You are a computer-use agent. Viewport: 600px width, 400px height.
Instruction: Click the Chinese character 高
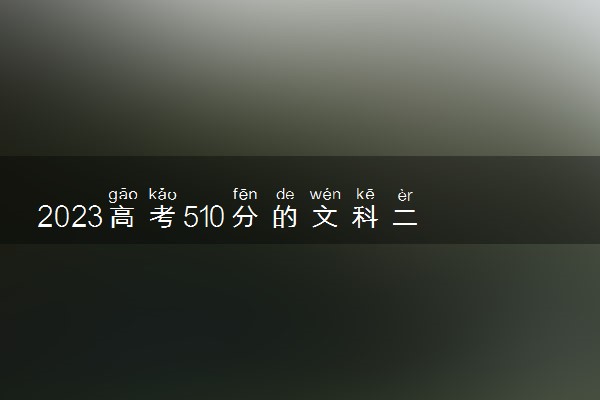tap(122, 217)
